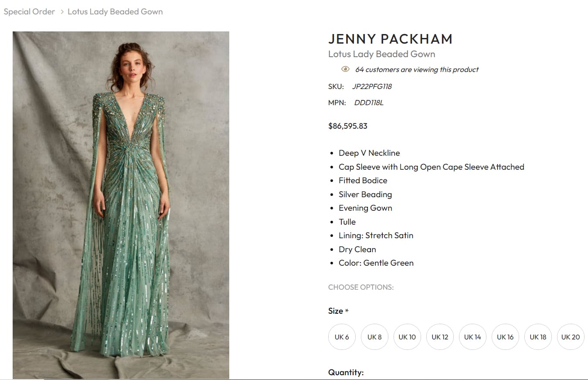Pick the UK 18 size option
This screenshot has width=588, height=380.
pyautogui.click(x=538, y=337)
